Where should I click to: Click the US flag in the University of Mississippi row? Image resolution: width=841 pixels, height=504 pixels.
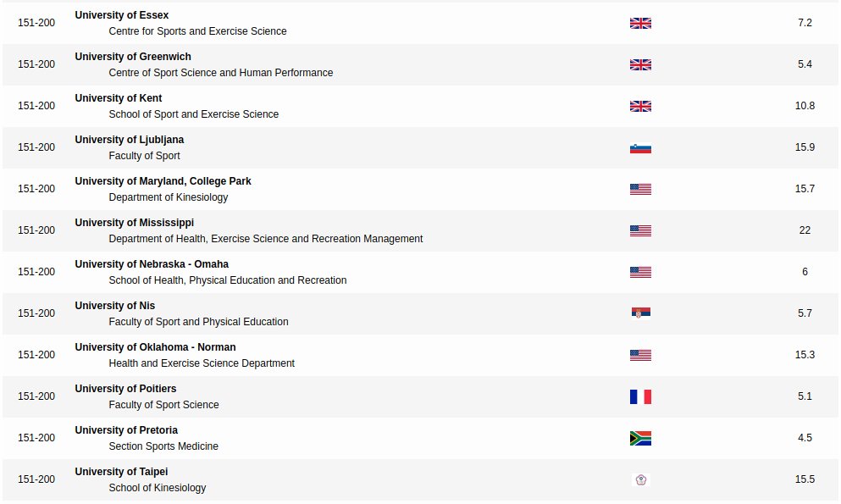[x=640, y=230]
